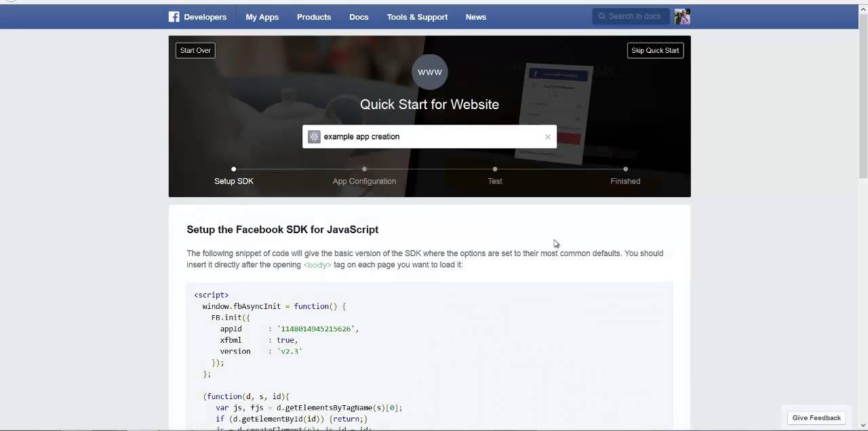Open the My Apps menu
Screen dimensions: 868x431
262,17
